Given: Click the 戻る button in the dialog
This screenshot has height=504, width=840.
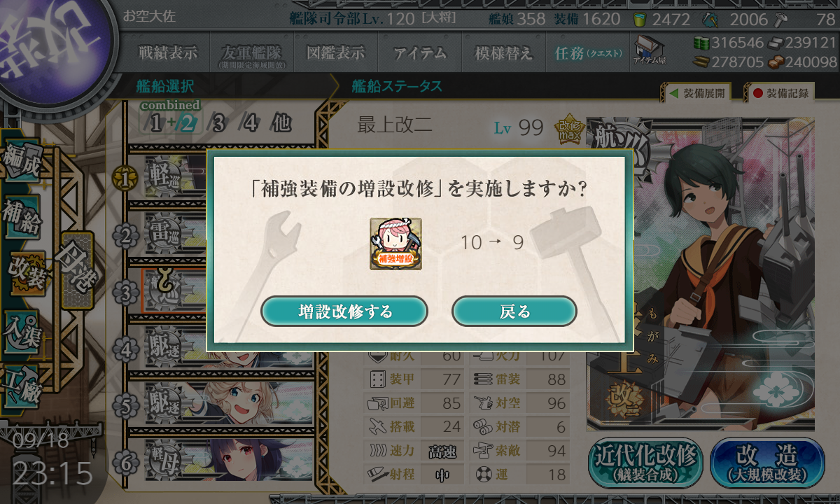Looking at the screenshot, I should click(514, 311).
